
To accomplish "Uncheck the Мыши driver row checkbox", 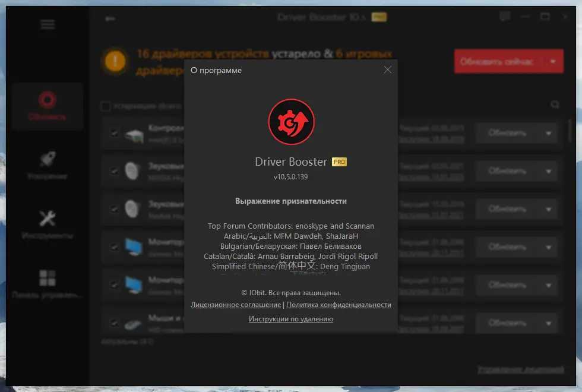I will click(x=115, y=323).
